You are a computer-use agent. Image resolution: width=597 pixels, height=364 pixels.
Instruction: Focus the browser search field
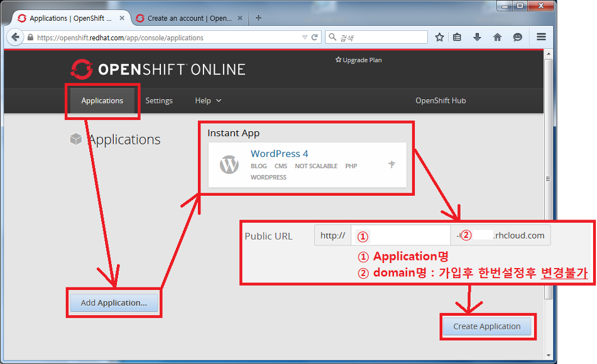(x=376, y=37)
